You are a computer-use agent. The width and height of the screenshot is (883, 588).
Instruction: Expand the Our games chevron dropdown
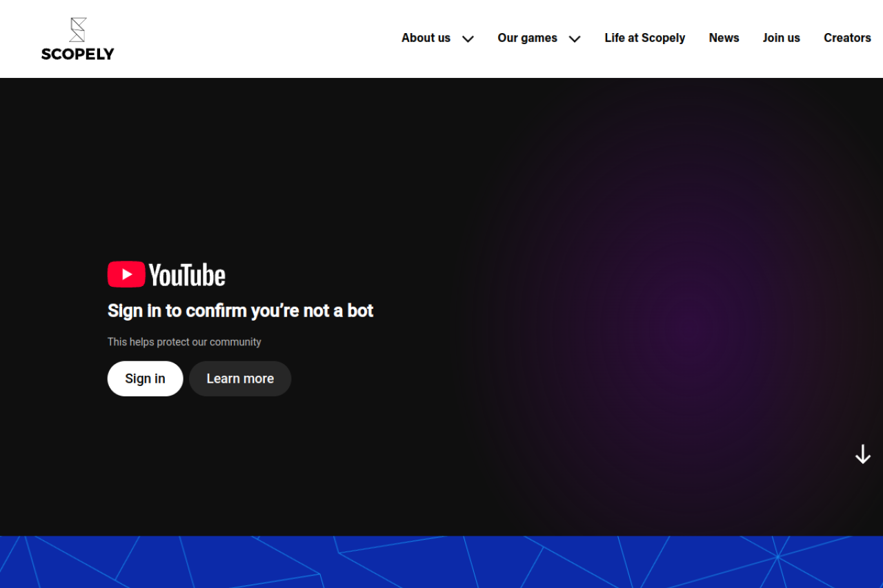(x=575, y=39)
